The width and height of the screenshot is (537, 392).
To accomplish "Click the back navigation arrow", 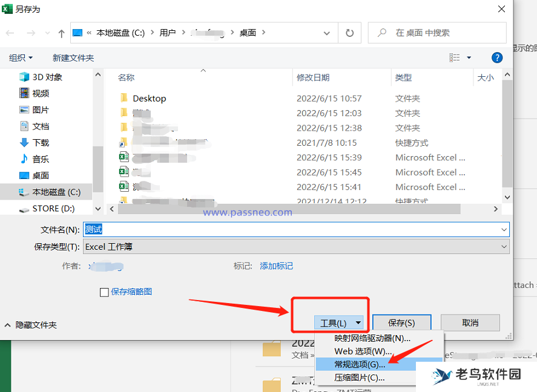I will (x=10, y=33).
